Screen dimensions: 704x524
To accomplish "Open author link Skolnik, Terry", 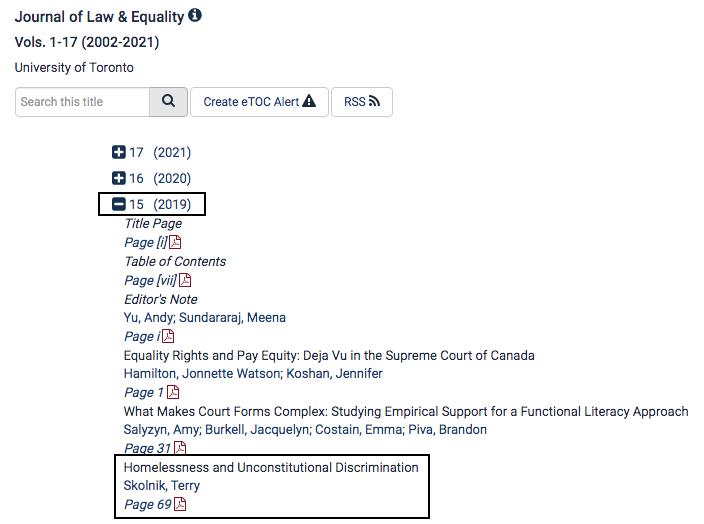I will tap(162, 485).
